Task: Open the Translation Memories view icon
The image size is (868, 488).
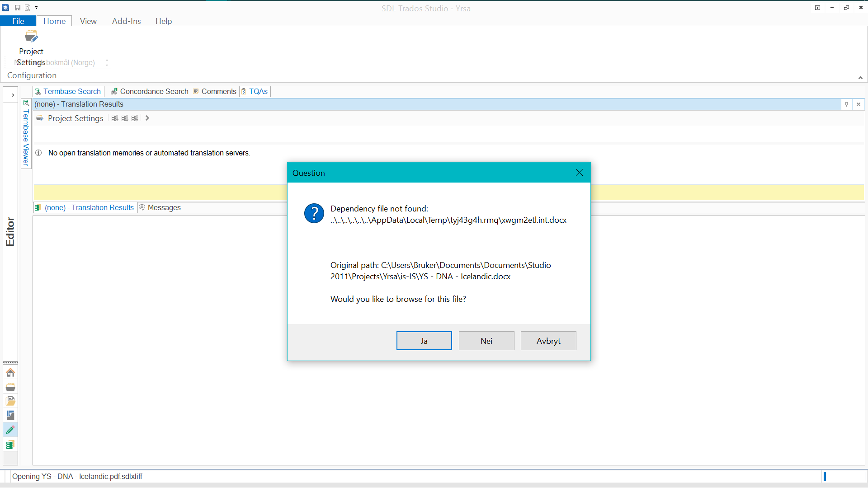Action: tap(10, 445)
